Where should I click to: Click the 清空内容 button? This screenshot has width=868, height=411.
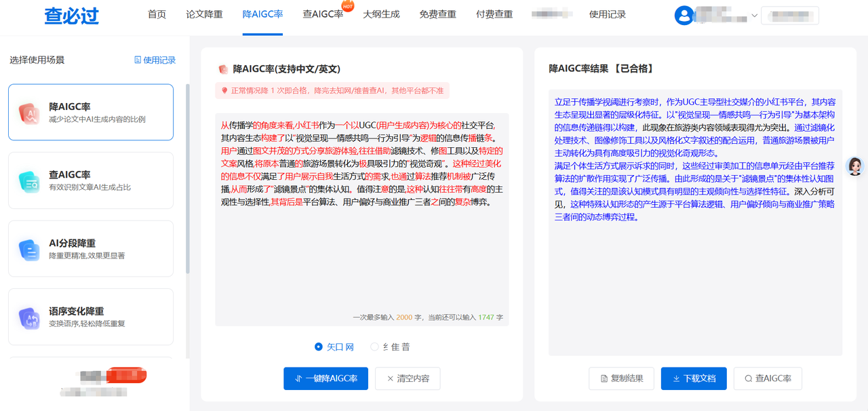(x=408, y=378)
